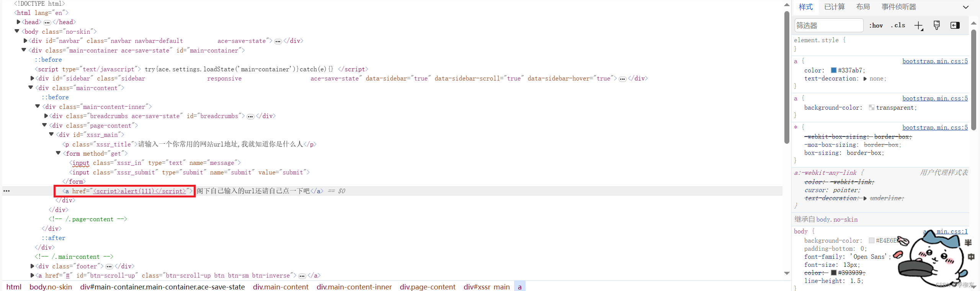Viewport: 980px width, 291px height.
Task: Select the p class xssr_title line
Action: tap(189, 144)
